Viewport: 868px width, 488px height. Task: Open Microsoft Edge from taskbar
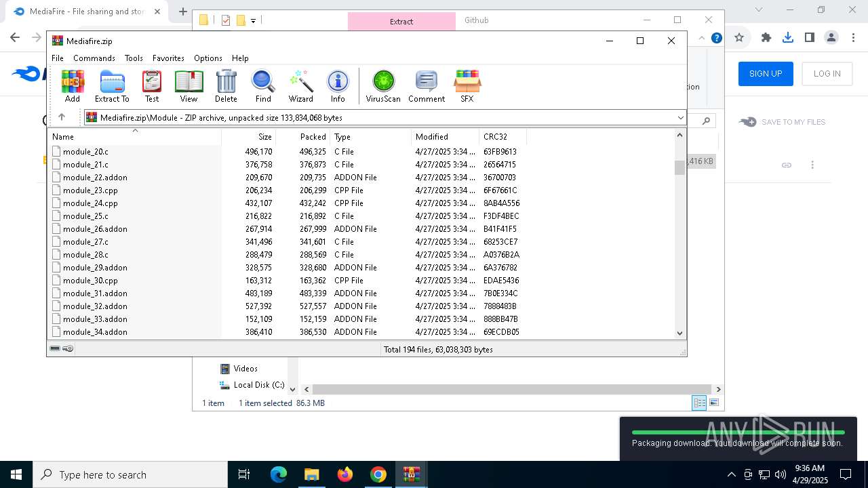click(279, 474)
